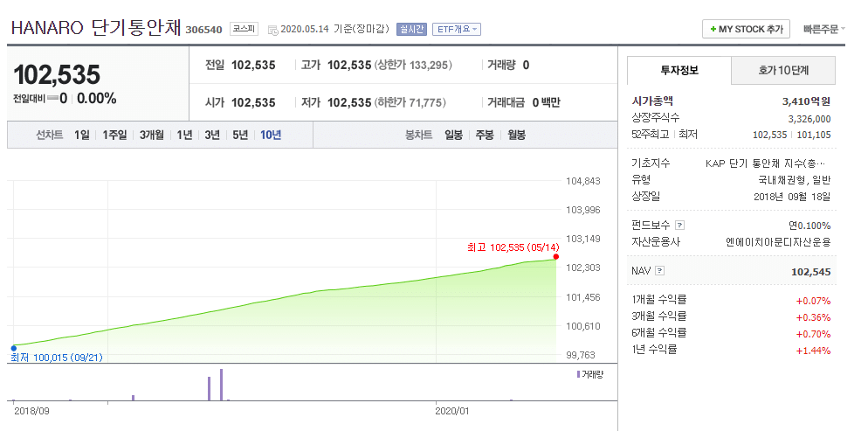The height and width of the screenshot is (431, 868).
Task: Click the HANARO 단기통안채 title
Action: point(96,29)
